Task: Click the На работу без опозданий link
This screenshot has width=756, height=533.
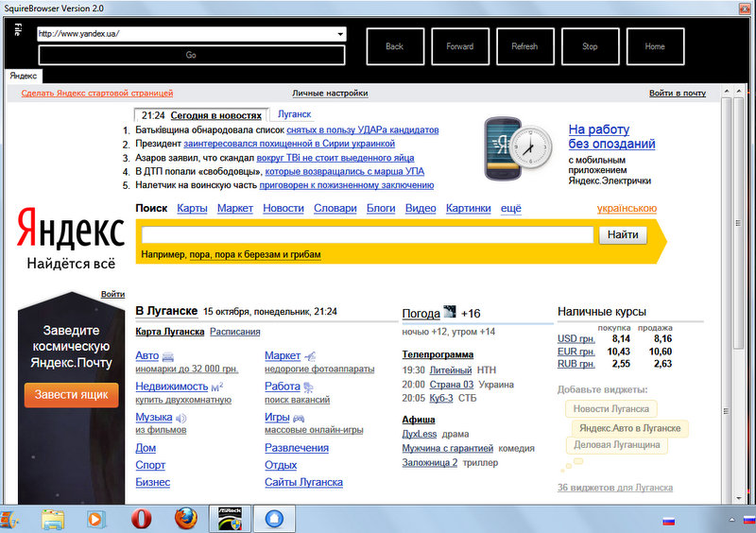Action: pos(611,136)
